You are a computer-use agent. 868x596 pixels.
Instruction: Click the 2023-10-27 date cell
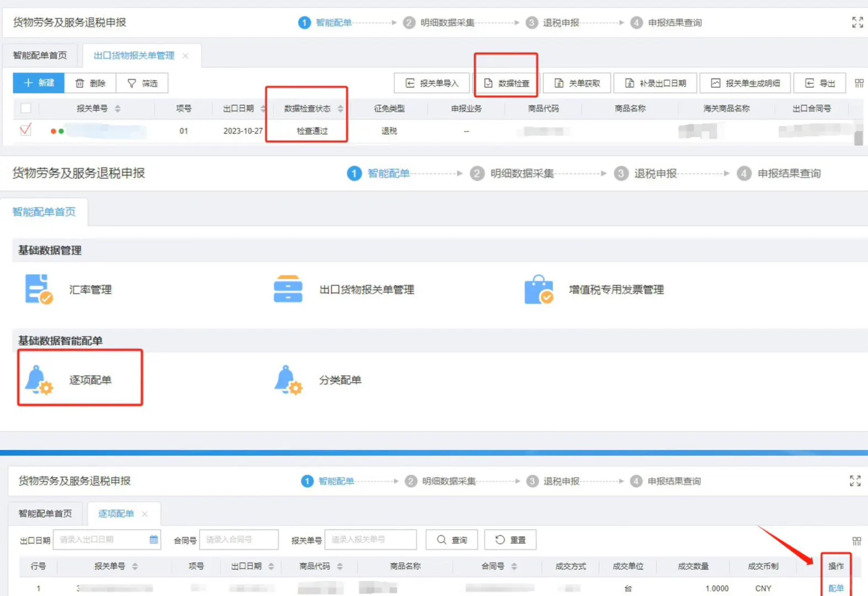point(243,131)
